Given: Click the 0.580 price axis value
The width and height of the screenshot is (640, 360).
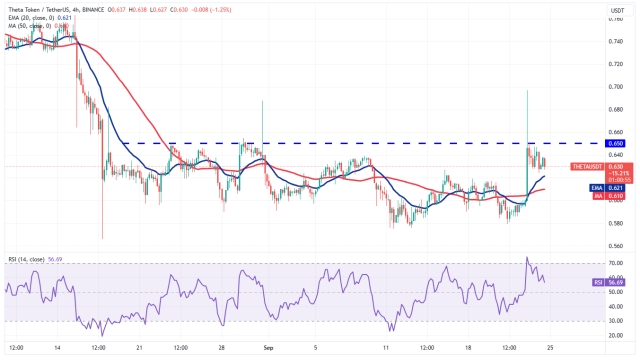Looking at the screenshot, I should click(616, 223).
